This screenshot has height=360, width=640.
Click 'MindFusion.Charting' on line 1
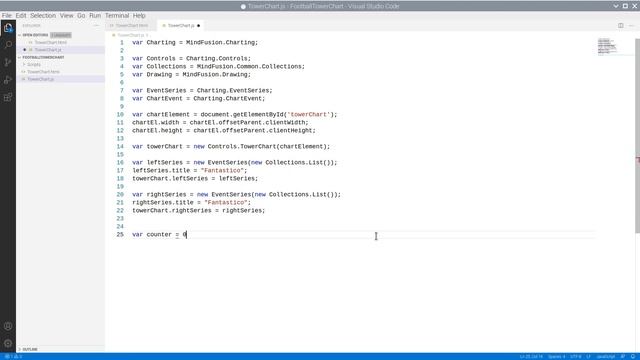click(x=220, y=42)
